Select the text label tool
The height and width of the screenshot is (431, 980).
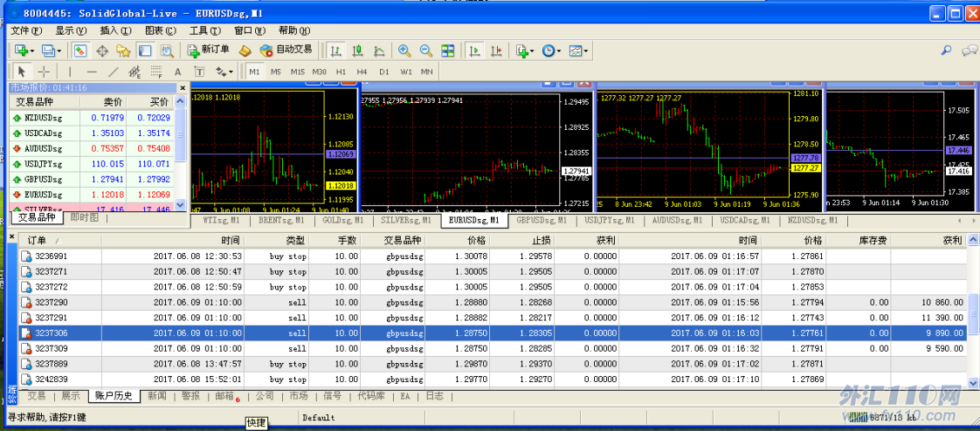pos(199,72)
